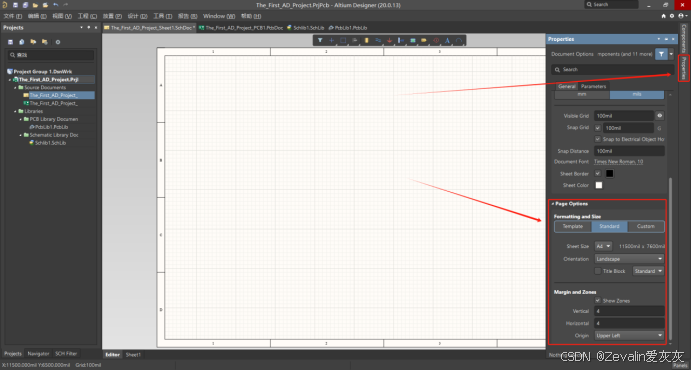Click the Document Font Times New Roman link
Viewport: 692px width, 371px height.
618,162
